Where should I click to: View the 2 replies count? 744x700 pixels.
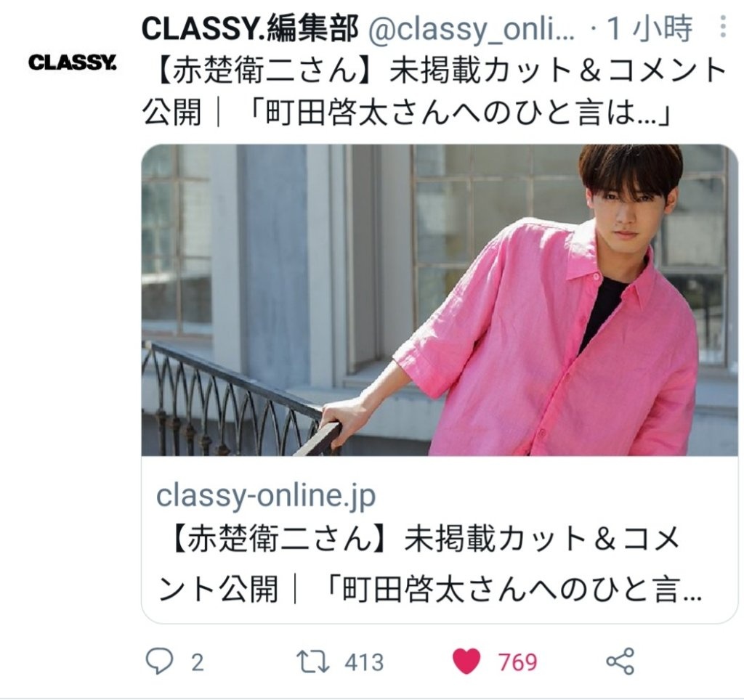pos(198,662)
